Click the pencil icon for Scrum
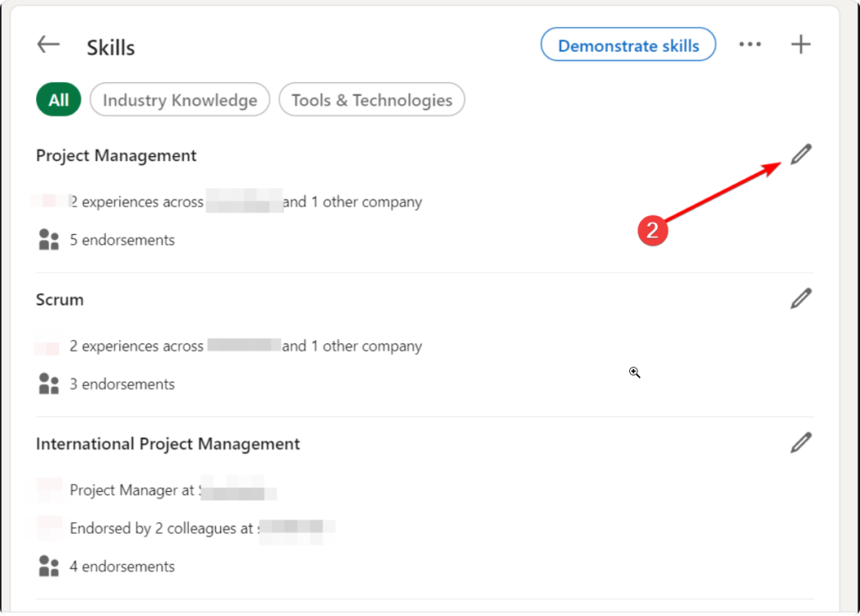860x616 pixels. point(801,299)
